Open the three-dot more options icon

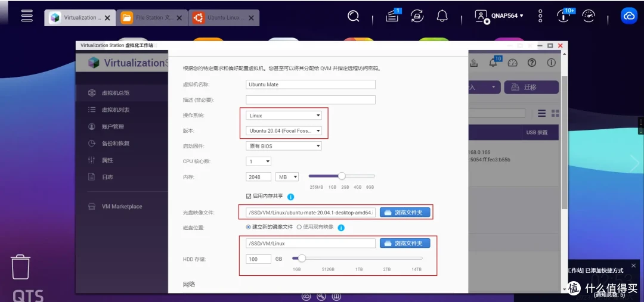(x=540, y=16)
